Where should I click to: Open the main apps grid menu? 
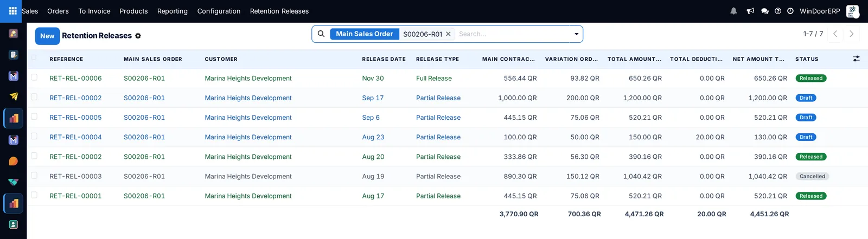pos(13,11)
